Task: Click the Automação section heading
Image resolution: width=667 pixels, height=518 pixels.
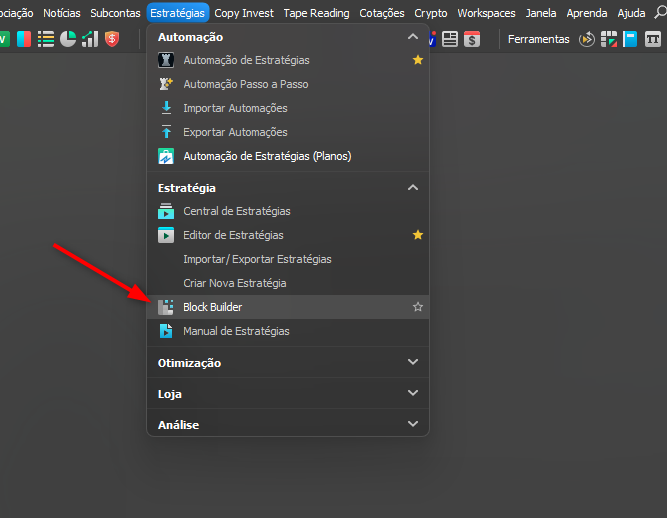Action: tap(190, 37)
